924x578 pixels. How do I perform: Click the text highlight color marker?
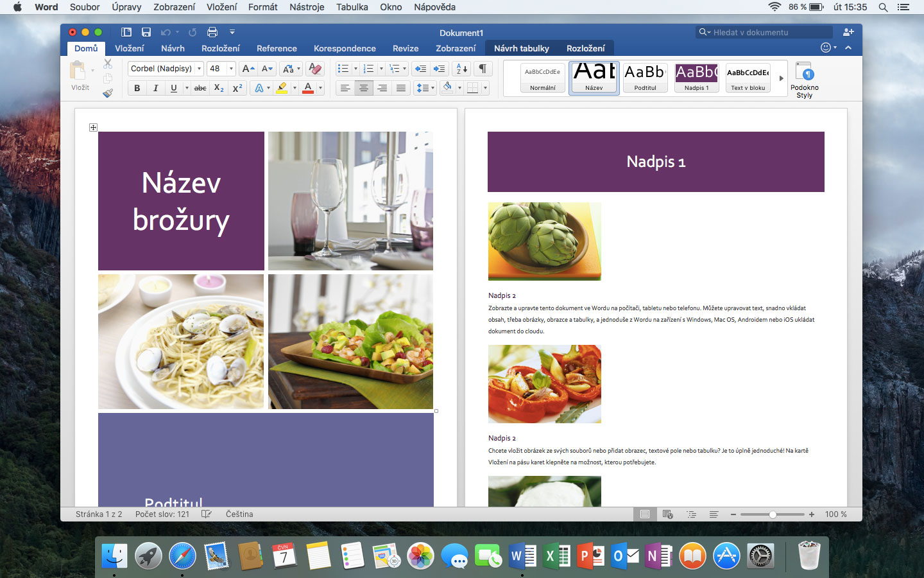[281, 88]
